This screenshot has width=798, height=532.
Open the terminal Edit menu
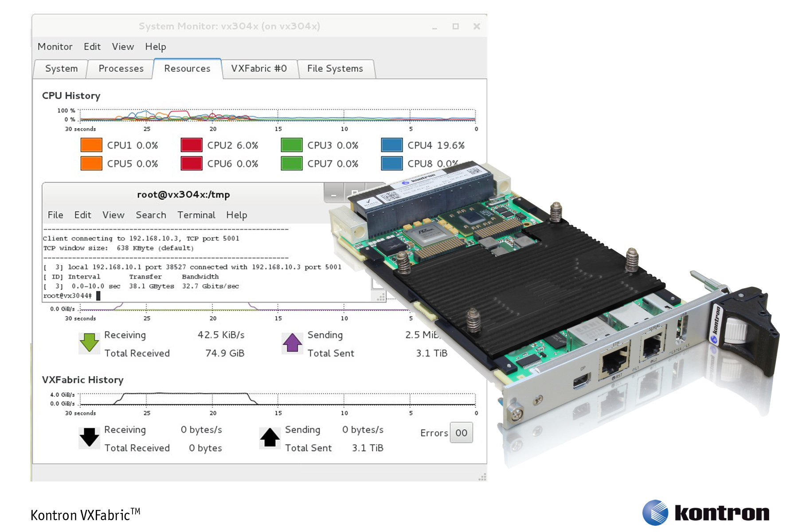(82, 215)
